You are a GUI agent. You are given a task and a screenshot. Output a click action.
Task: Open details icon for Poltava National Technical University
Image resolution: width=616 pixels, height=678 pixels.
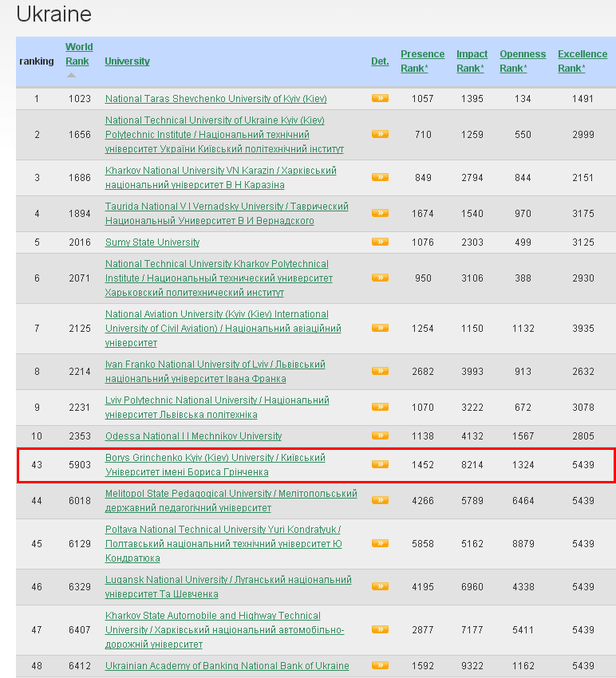point(380,543)
